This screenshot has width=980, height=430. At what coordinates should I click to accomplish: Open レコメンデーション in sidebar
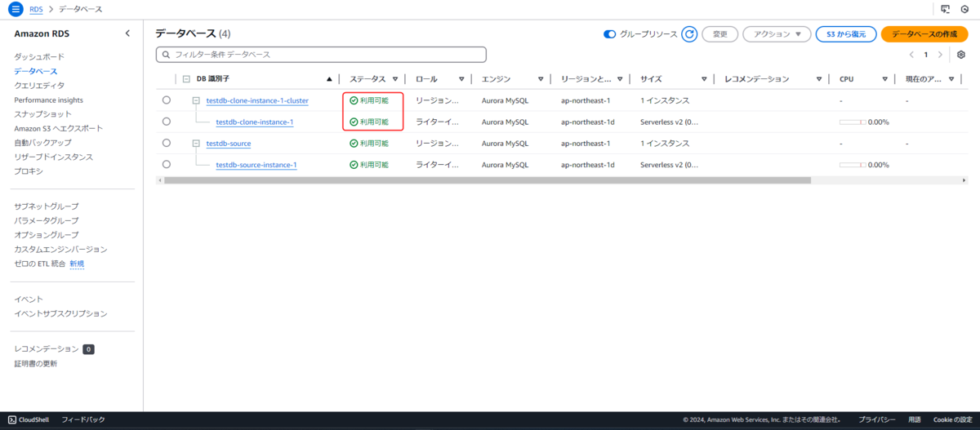(x=47, y=349)
